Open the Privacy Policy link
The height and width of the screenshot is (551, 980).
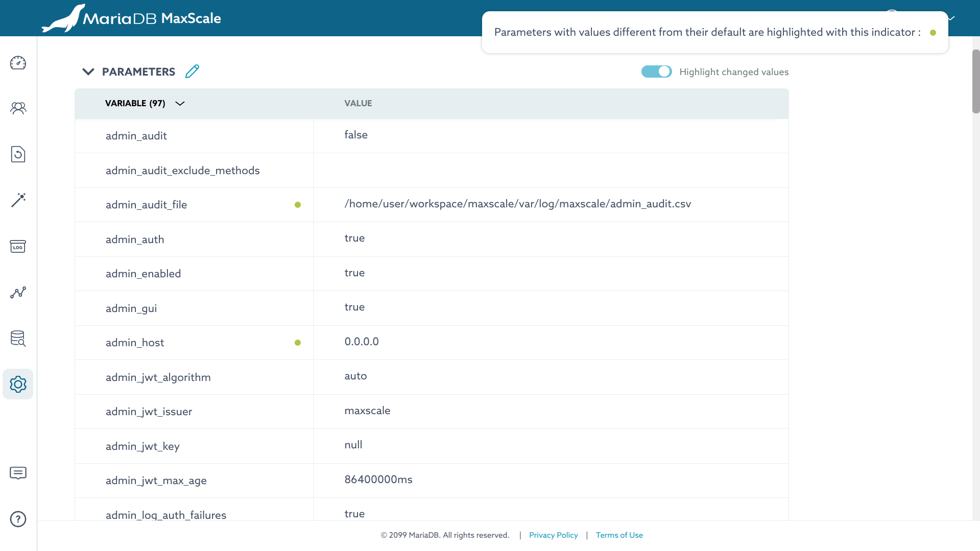coord(553,535)
